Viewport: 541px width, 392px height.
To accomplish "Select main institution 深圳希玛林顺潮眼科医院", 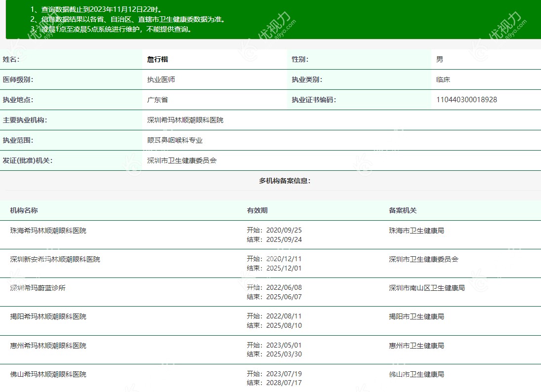I will point(185,120).
